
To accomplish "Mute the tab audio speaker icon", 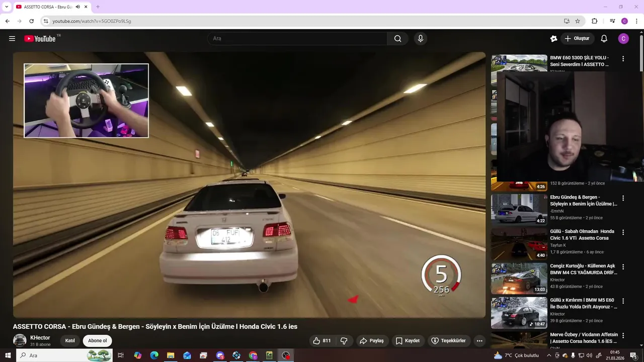I will tap(77, 7).
